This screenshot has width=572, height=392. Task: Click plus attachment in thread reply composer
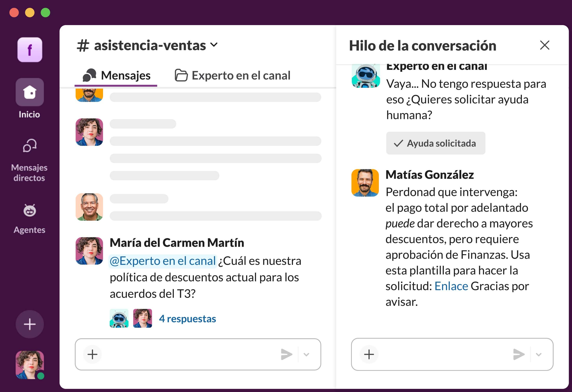click(369, 354)
